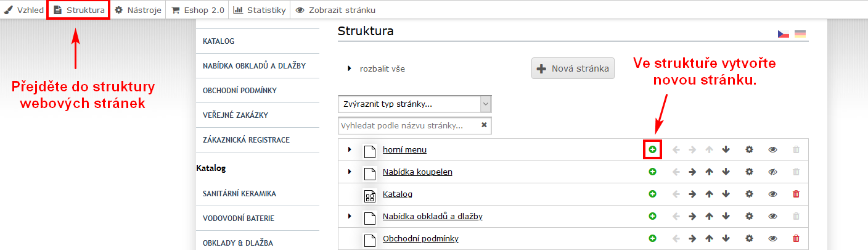Toggle visibility eye for Katalog page
868x250 pixels.
(x=772, y=194)
